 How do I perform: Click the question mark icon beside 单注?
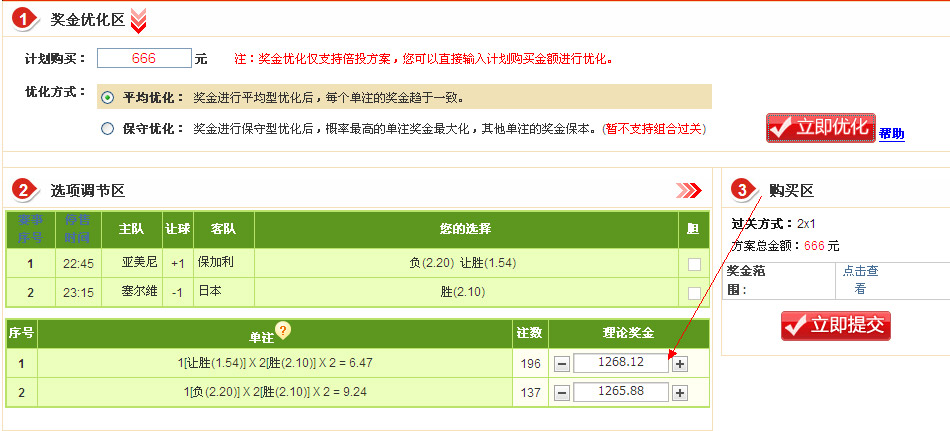(283, 331)
